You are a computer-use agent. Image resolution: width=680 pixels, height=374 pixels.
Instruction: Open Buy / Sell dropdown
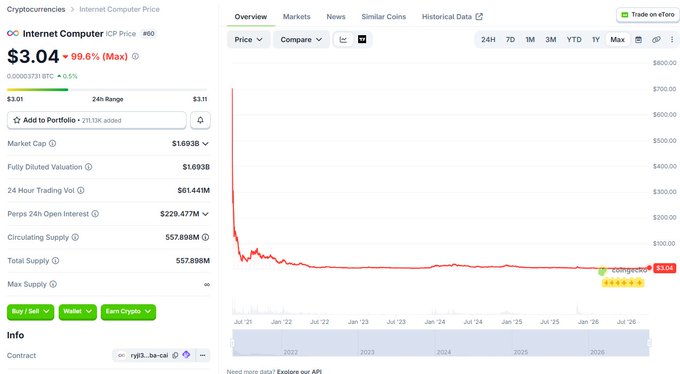[30, 312]
